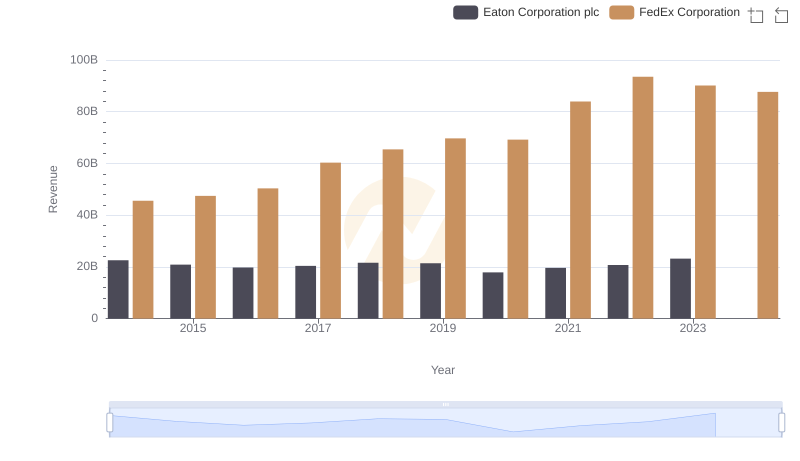The width and height of the screenshot is (800, 461).
Task: Select the Eaton bar for 2020
Action: pyautogui.click(x=493, y=295)
